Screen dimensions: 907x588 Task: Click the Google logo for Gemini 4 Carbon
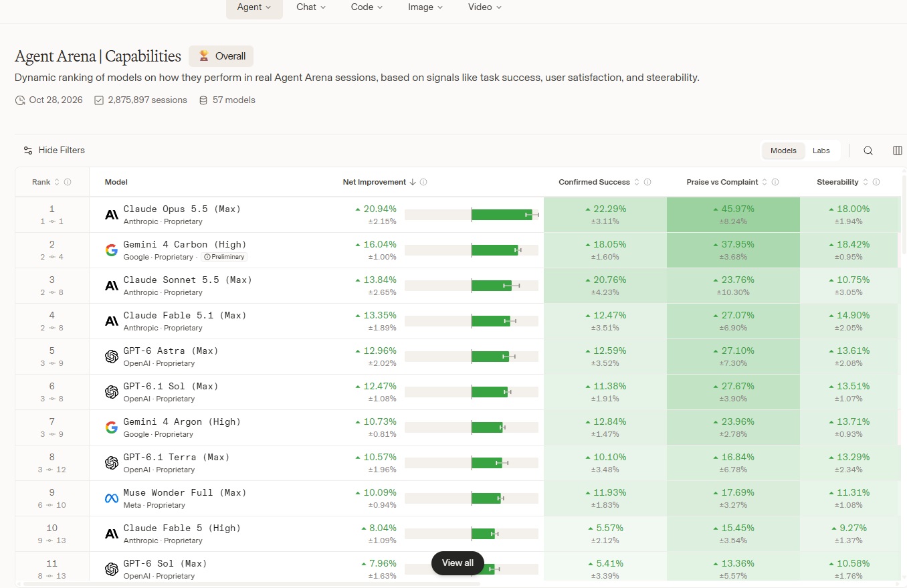coord(112,250)
